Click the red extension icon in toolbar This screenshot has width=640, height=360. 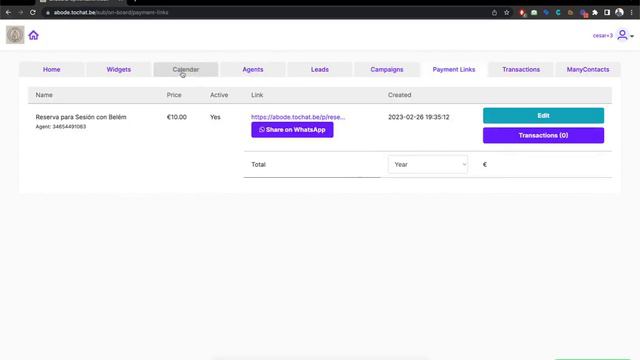tap(522, 13)
